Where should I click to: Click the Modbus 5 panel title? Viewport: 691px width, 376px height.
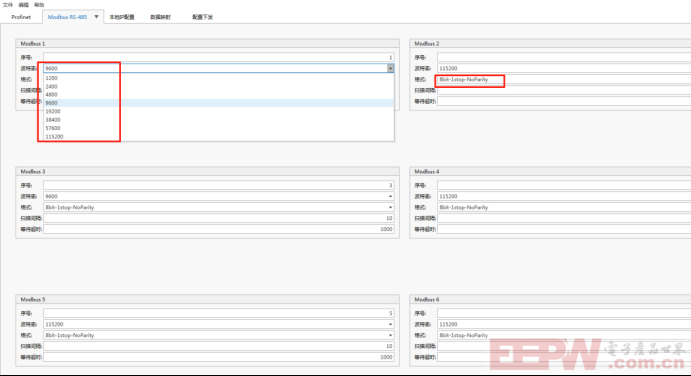tap(33, 299)
